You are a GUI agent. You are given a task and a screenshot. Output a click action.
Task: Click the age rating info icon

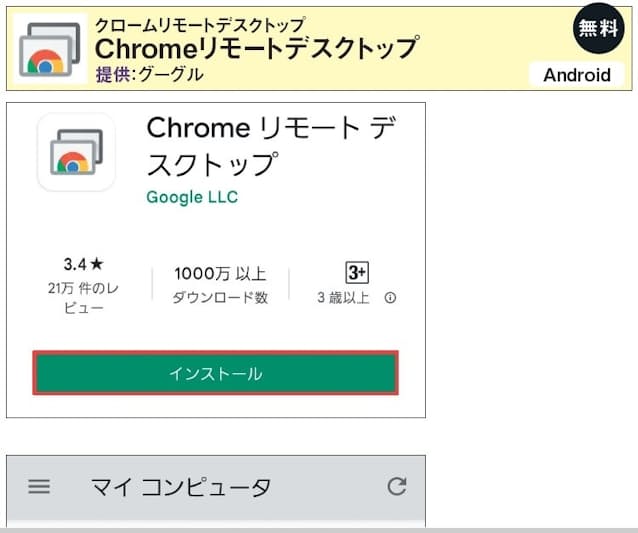click(x=390, y=298)
